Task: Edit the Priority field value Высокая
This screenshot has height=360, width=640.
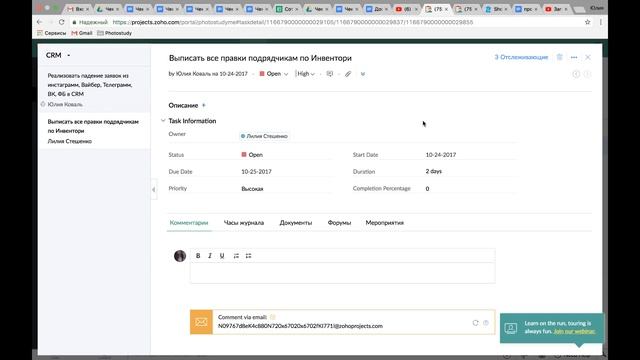Action: (252, 189)
